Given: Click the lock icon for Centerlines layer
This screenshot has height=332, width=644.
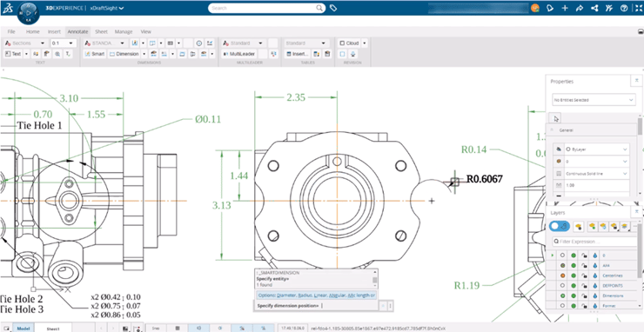Looking at the screenshot, I should click(x=584, y=276).
